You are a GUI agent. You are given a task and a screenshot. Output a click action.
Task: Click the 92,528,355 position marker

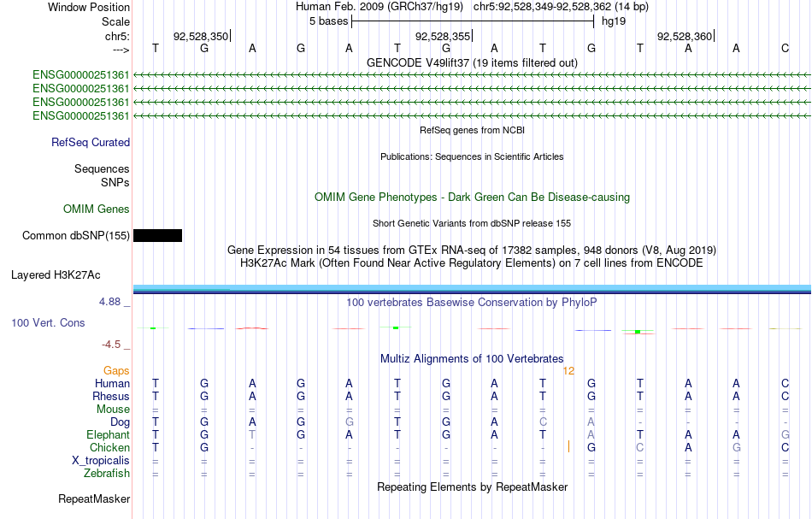click(x=443, y=36)
